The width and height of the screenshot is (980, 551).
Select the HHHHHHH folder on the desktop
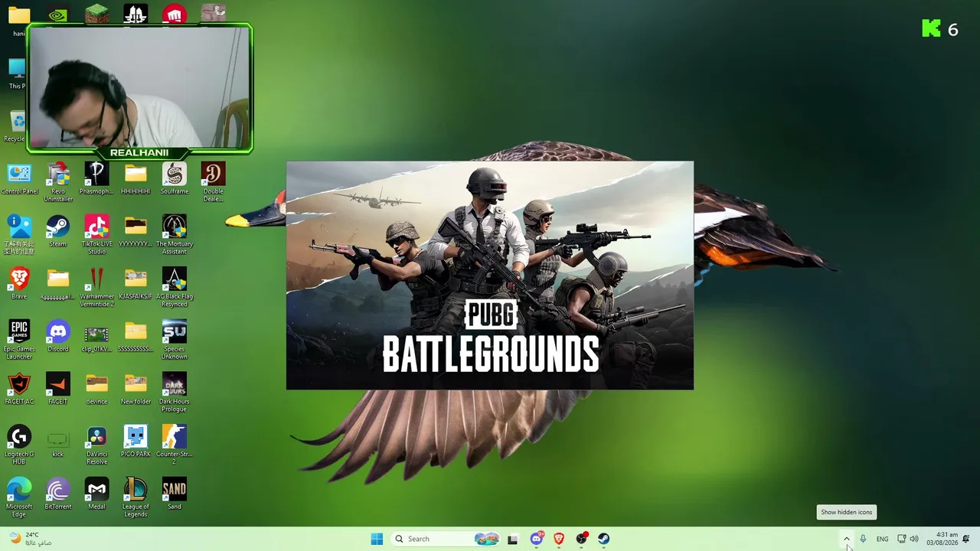click(x=136, y=180)
